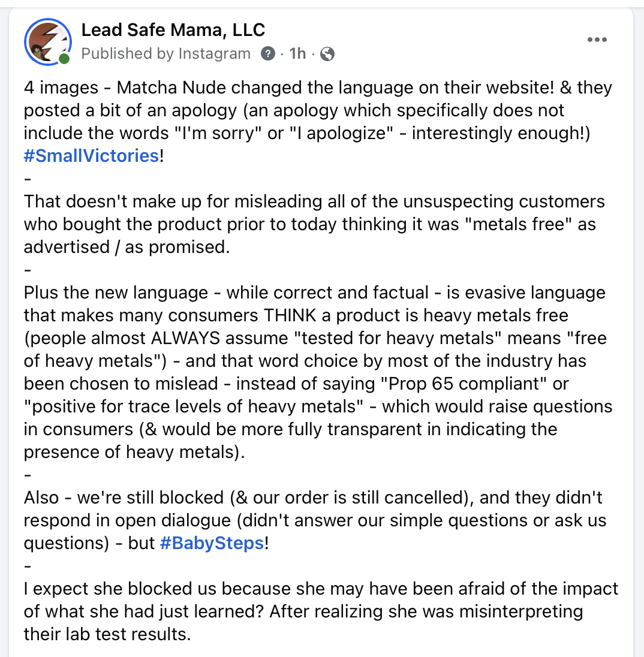Open the Lead Safe Mama, LLC page name
The height and width of the screenshot is (657, 644).
(x=173, y=29)
